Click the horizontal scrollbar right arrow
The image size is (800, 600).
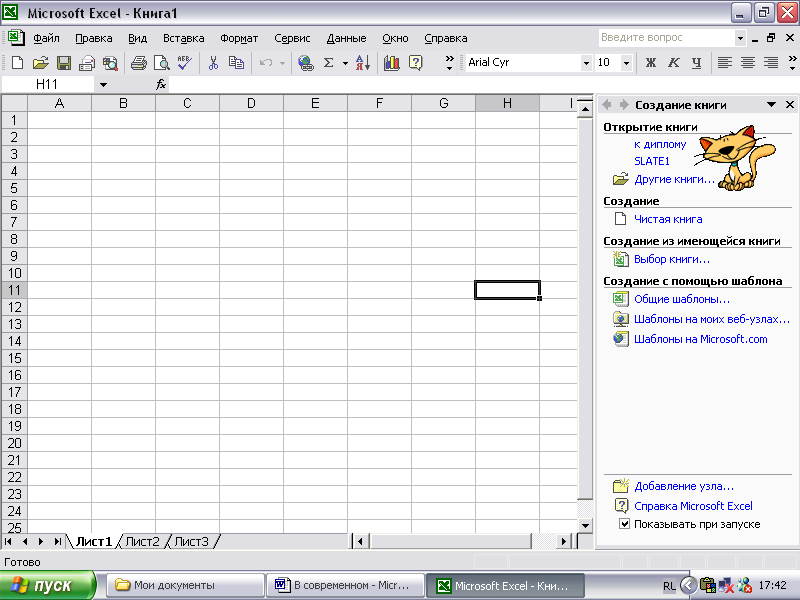tap(564, 541)
